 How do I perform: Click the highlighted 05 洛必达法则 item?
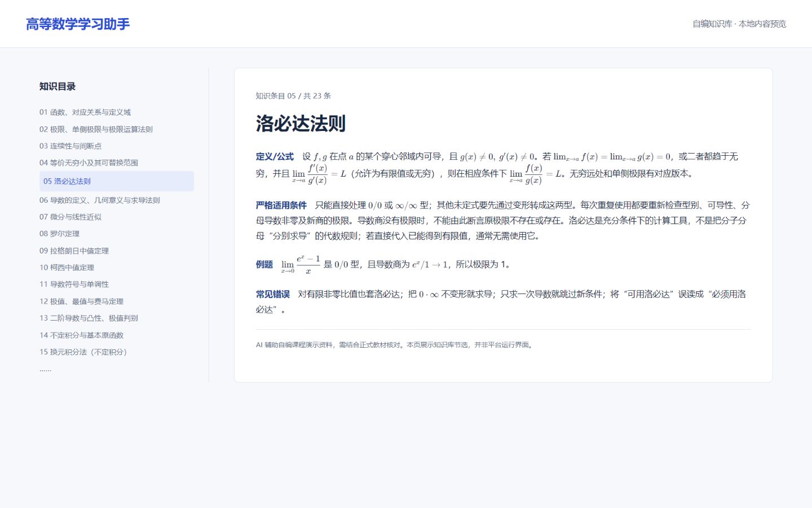click(117, 181)
